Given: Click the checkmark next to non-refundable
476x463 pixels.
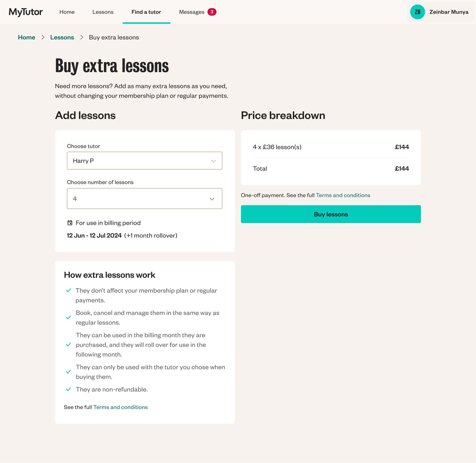Looking at the screenshot, I should [68, 389].
